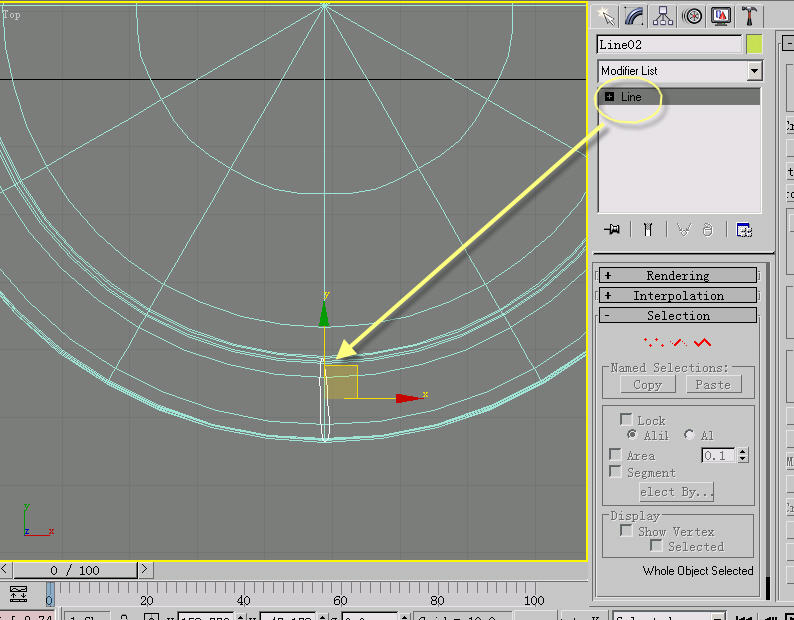Click the red X axis gizmo arrow

(409, 398)
